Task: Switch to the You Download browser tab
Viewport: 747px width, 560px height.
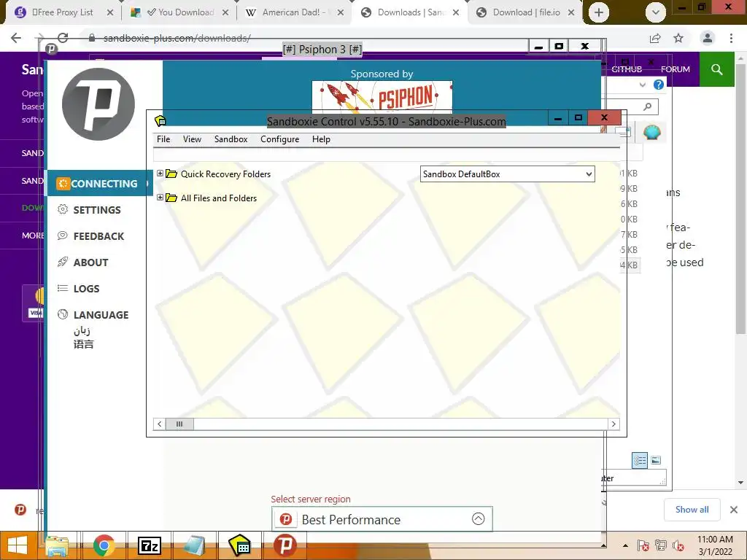Action: (x=181, y=12)
